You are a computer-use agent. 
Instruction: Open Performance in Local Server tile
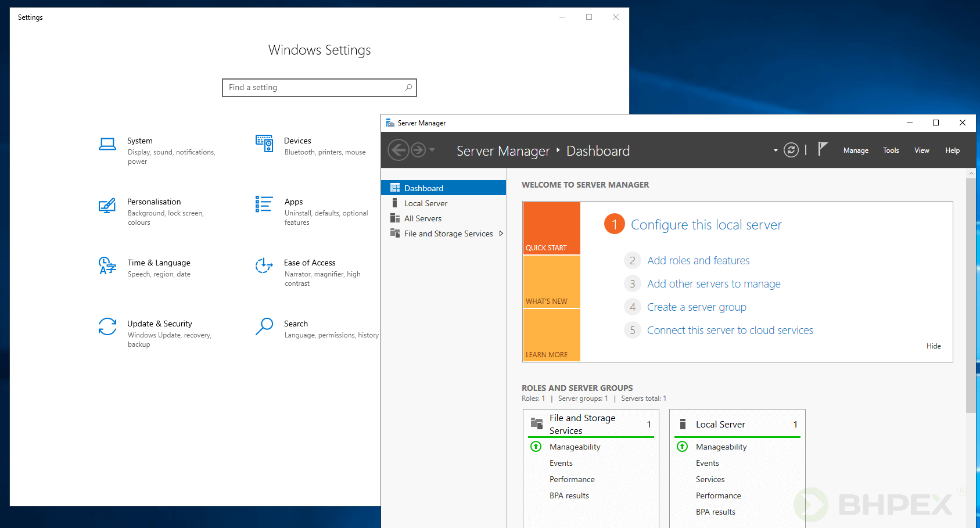(719, 495)
